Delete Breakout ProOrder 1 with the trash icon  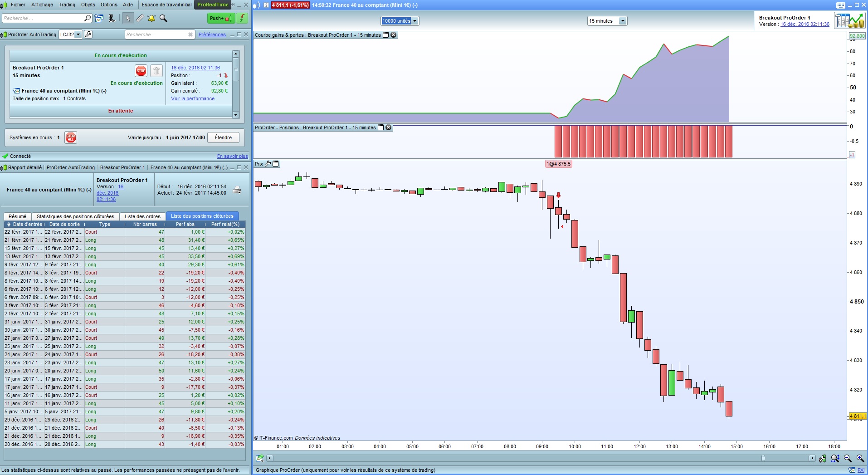(156, 71)
